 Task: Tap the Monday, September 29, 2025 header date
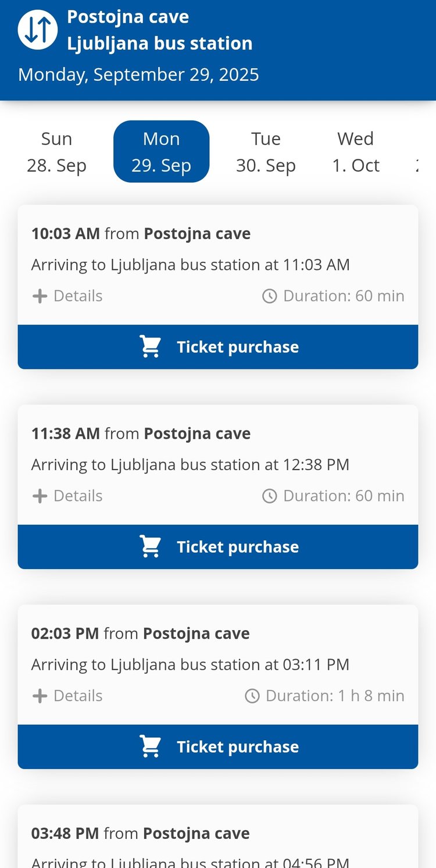tap(138, 74)
